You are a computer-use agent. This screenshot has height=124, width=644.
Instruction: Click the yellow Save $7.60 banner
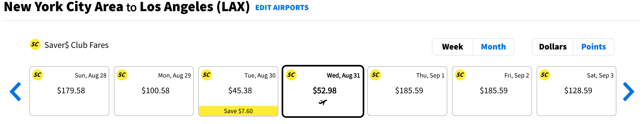pos(238,111)
